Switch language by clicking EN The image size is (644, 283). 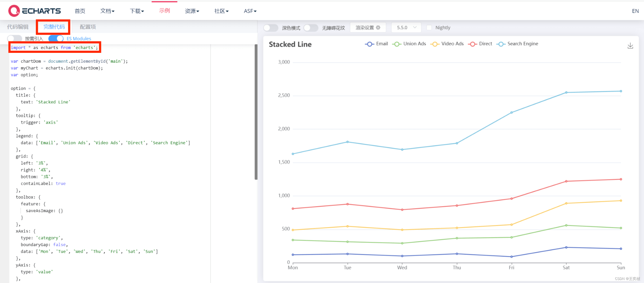pyautogui.click(x=635, y=11)
